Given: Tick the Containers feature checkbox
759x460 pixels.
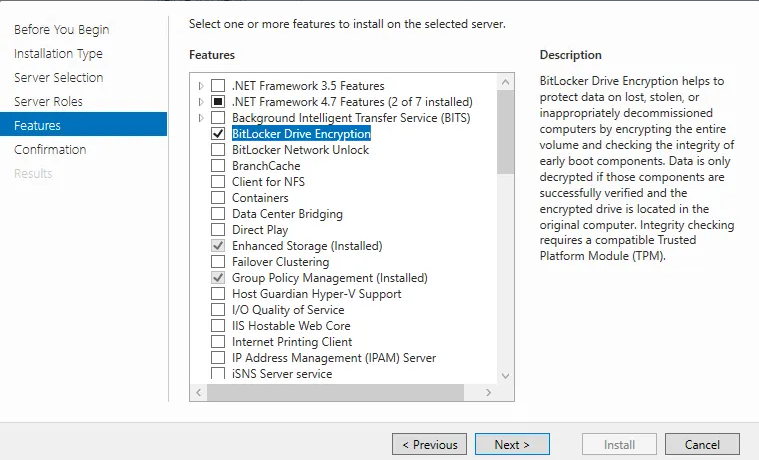Looking at the screenshot, I should (218, 198).
